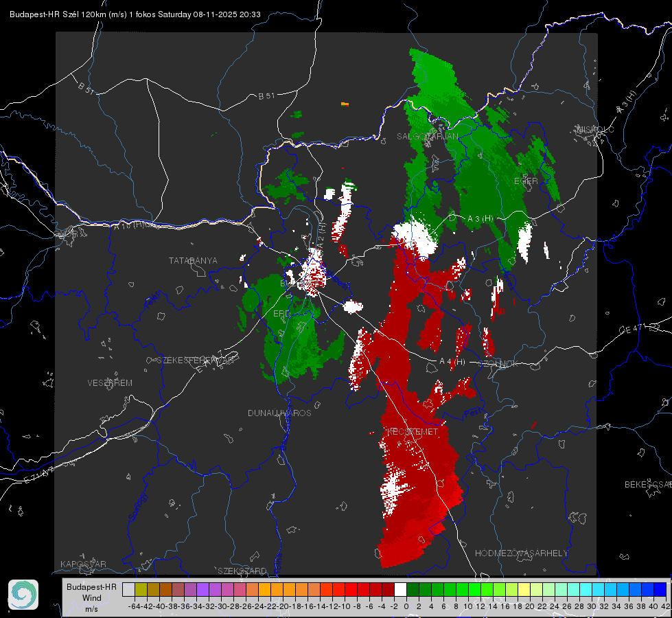Click the A 3 (H) road label near Eger
This screenshot has width=672, height=618.
point(480,219)
